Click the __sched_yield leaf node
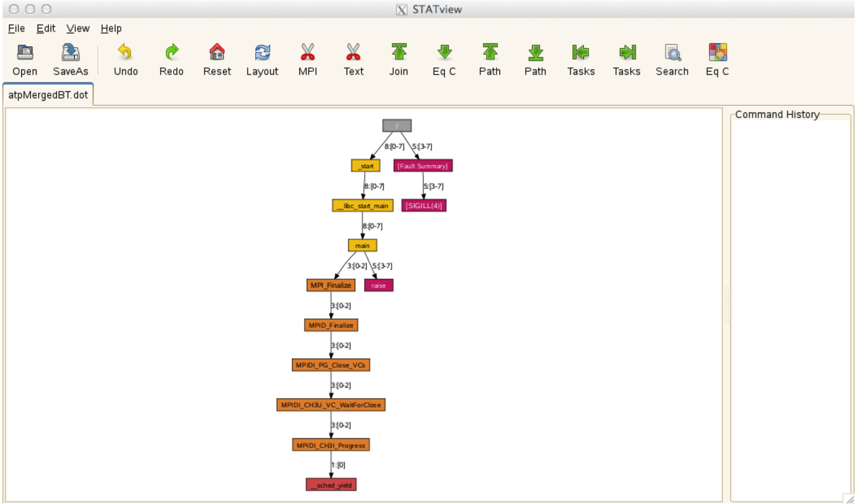Image resolution: width=859 pixels, height=504 pixels. click(x=331, y=485)
